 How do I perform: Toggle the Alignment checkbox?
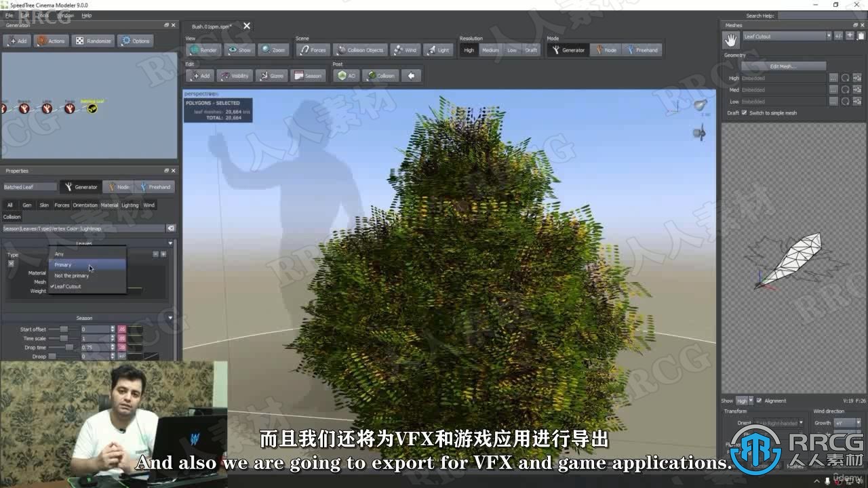759,401
